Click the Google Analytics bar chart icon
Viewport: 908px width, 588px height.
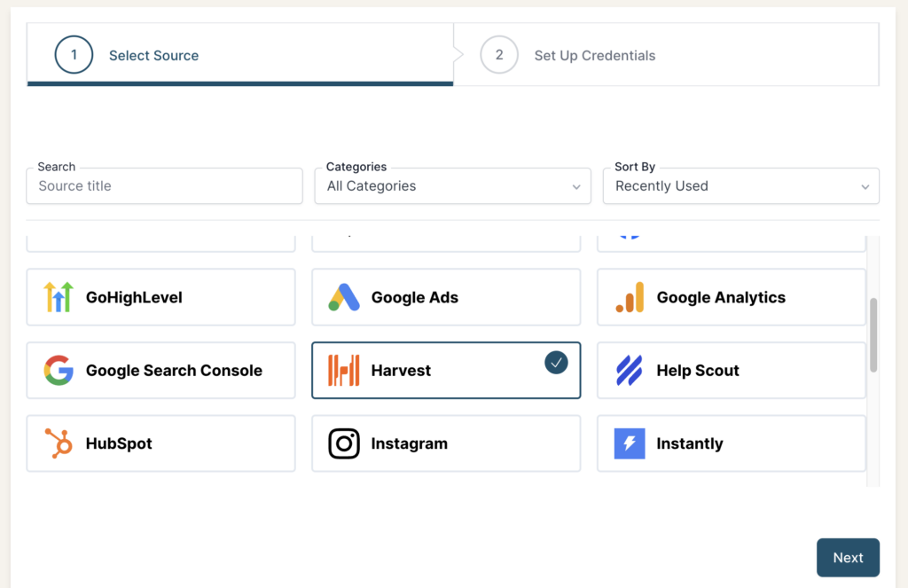pyautogui.click(x=630, y=298)
